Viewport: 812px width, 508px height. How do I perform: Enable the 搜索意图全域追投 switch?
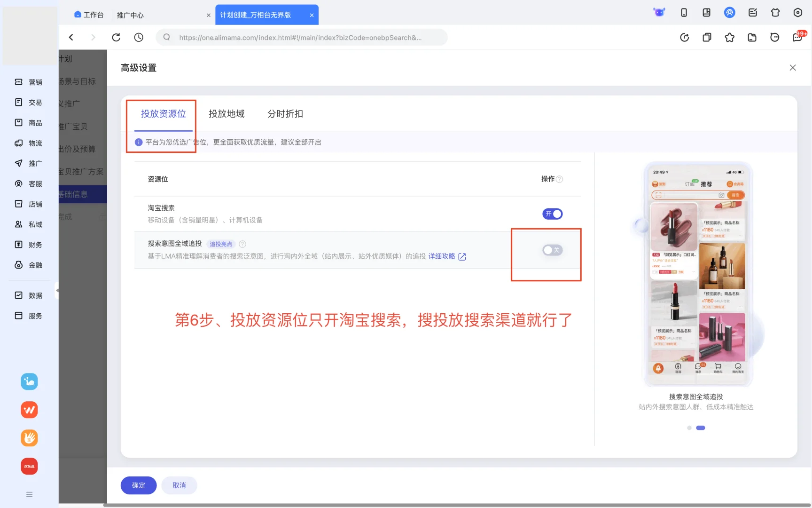coord(552,250)
